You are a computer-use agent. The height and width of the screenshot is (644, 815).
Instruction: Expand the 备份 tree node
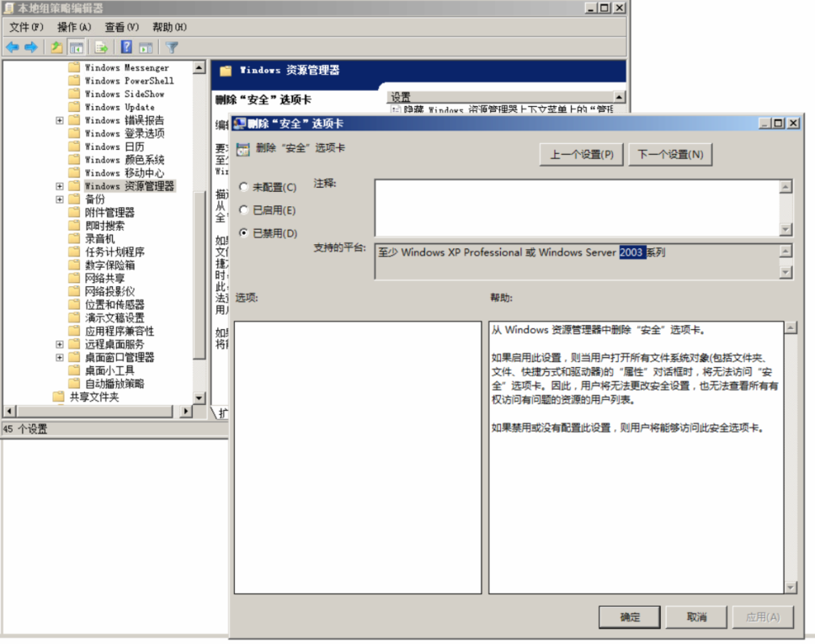tap(59, 199)
